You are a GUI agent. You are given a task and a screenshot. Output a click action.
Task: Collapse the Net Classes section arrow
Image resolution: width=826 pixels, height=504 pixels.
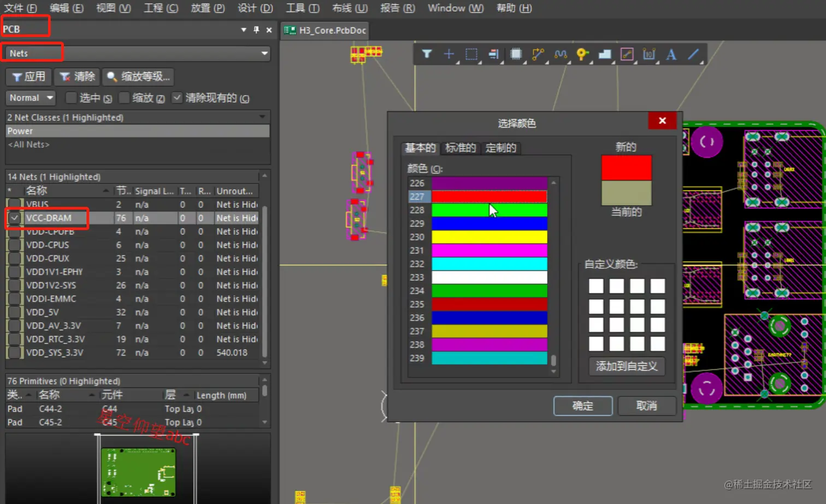coord(262,117)
